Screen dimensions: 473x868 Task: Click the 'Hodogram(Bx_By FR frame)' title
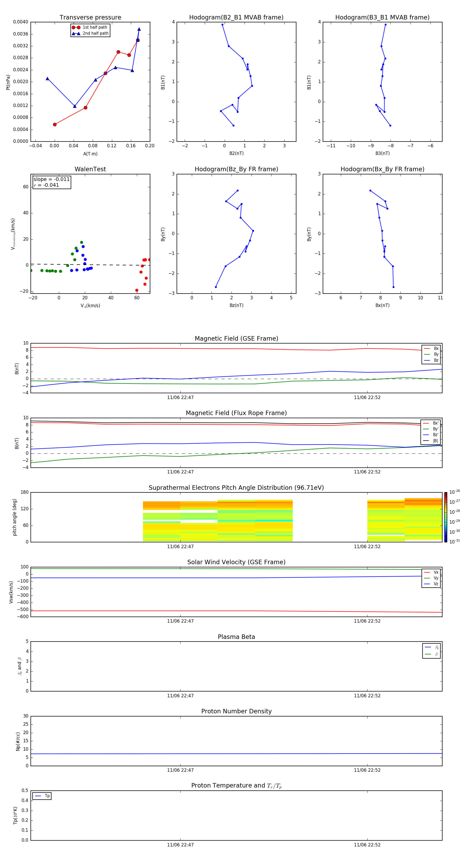(382, 169)
